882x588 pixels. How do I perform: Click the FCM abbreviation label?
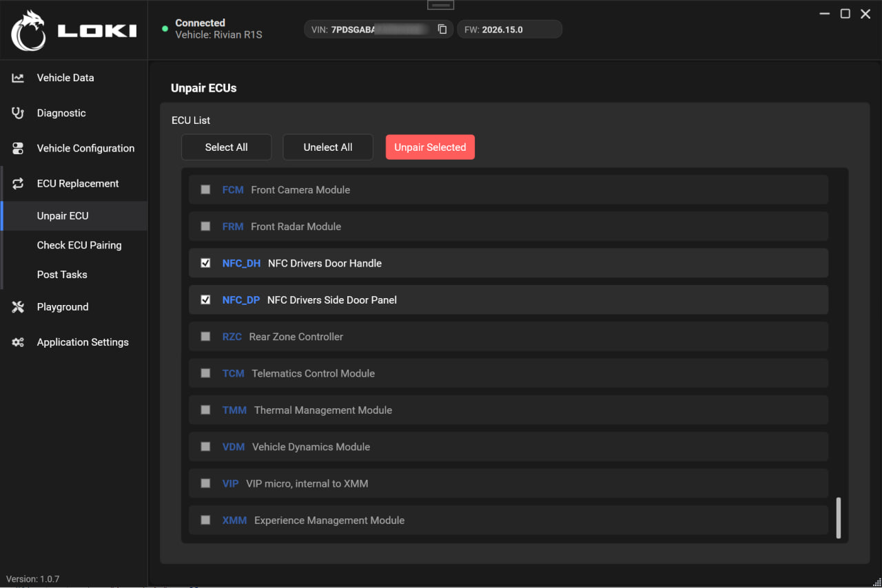click(x=233, y=189)
